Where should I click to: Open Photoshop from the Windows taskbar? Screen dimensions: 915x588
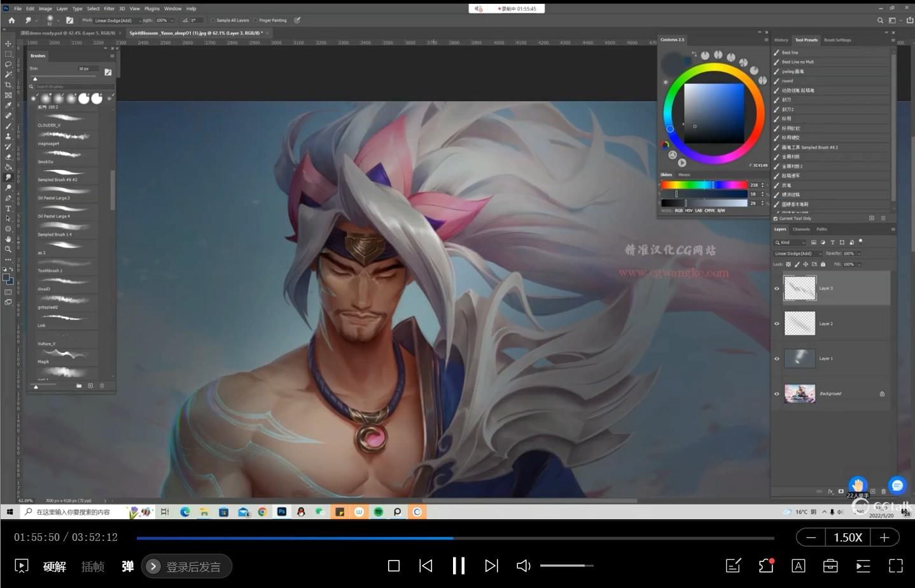pyautogui.click(x=282, y=512)
